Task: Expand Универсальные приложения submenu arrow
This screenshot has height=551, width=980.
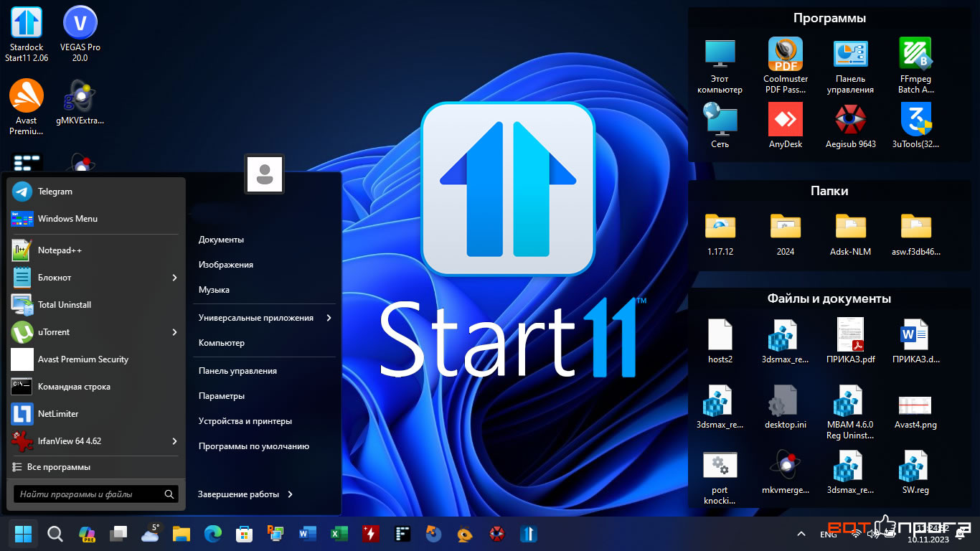Action: pos(329,318)
